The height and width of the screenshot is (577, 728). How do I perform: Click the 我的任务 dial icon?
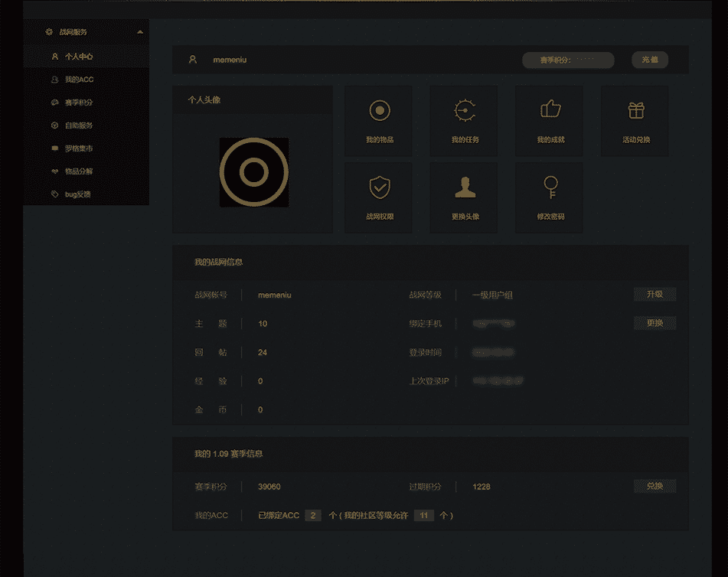pos(464,112)
